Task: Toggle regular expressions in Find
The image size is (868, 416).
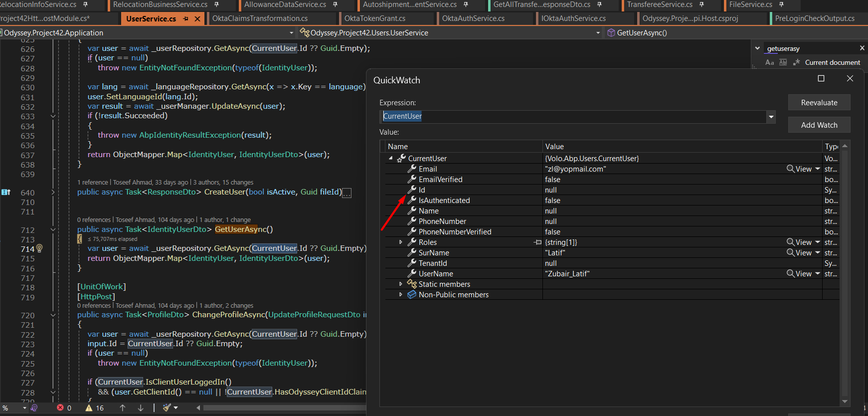Action: 796,62
